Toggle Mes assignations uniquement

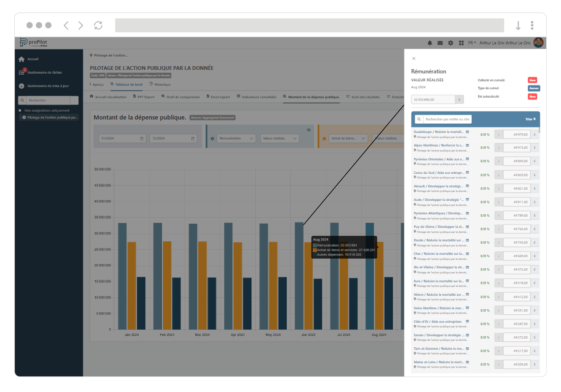pyautogui.click(x=44, y=111)
